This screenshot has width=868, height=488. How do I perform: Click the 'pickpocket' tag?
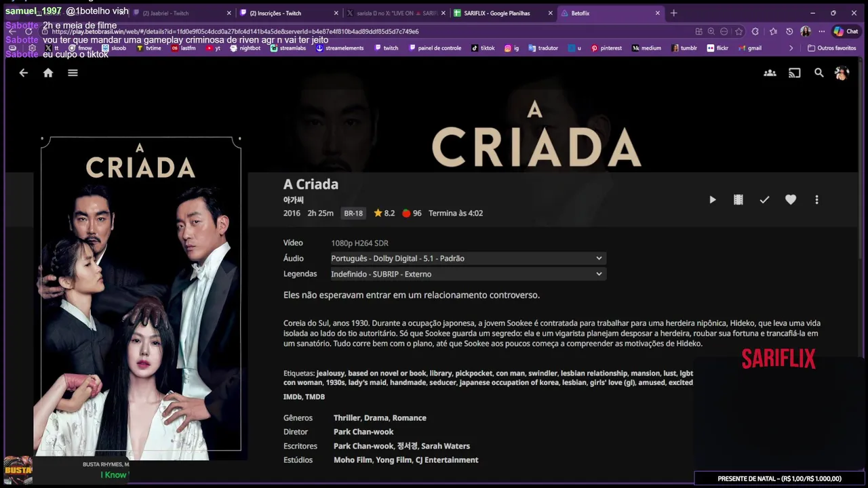[473, 373]
